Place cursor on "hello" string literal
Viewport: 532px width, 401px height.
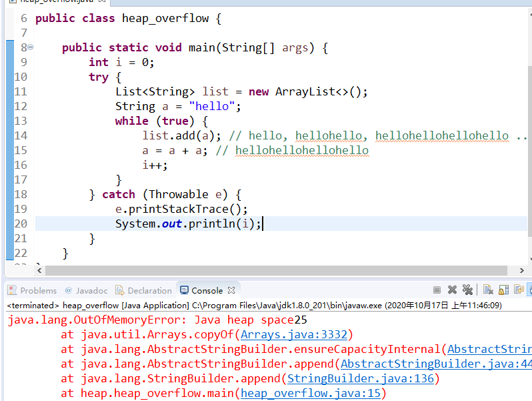coord(212,106)
